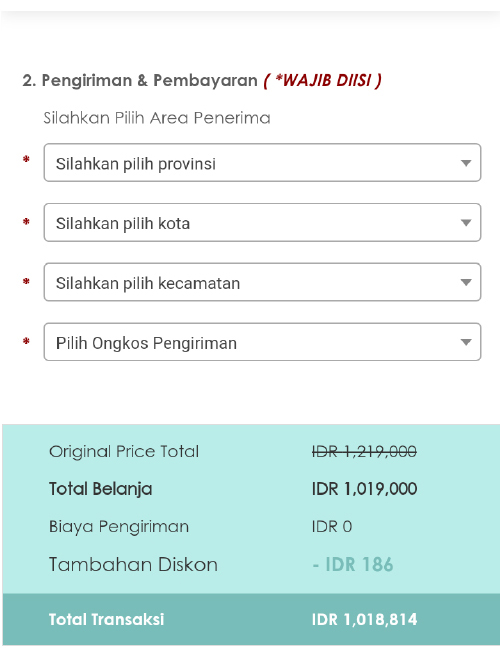
Task: Open the 'Silahkan pilih kecamatan' dropdown
Action: pyautogui.click(x=262, y=282)
